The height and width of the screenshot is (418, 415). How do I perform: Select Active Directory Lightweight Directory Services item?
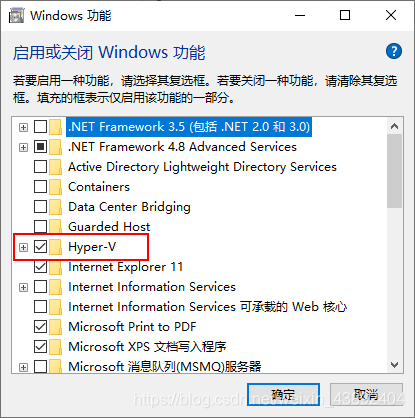[202, 167]
